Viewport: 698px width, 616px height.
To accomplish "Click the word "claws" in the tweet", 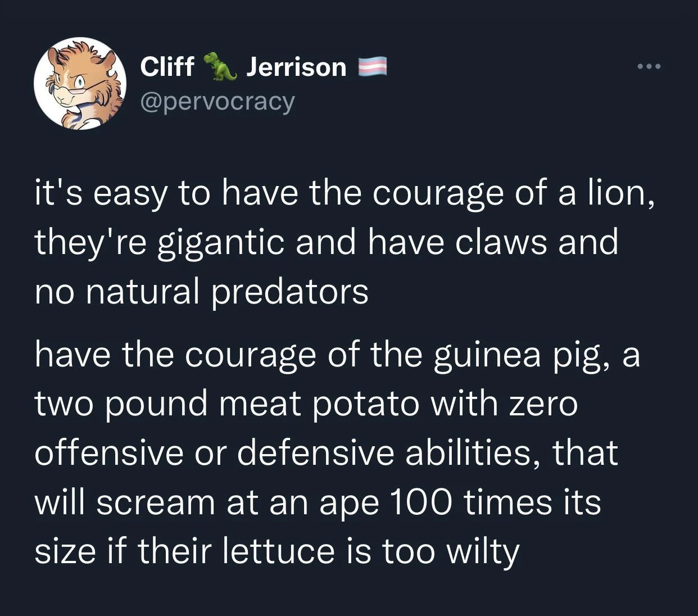I will pos(500,242).
